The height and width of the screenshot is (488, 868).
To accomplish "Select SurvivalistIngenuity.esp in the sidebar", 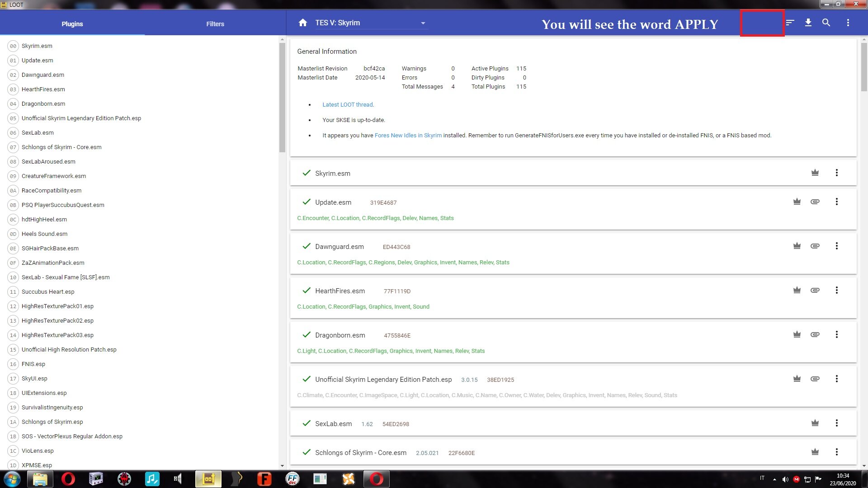I will (x=140, y=407).
